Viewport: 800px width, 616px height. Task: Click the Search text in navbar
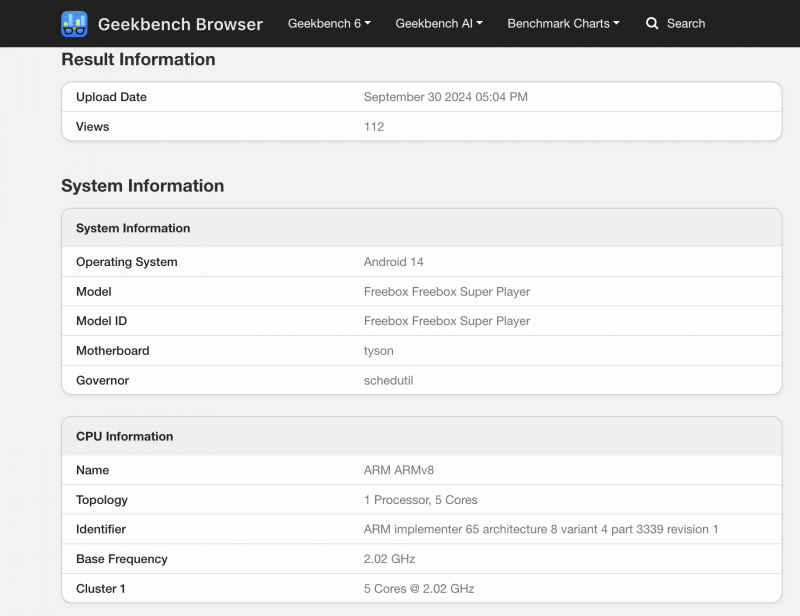[x=686, y=23]
